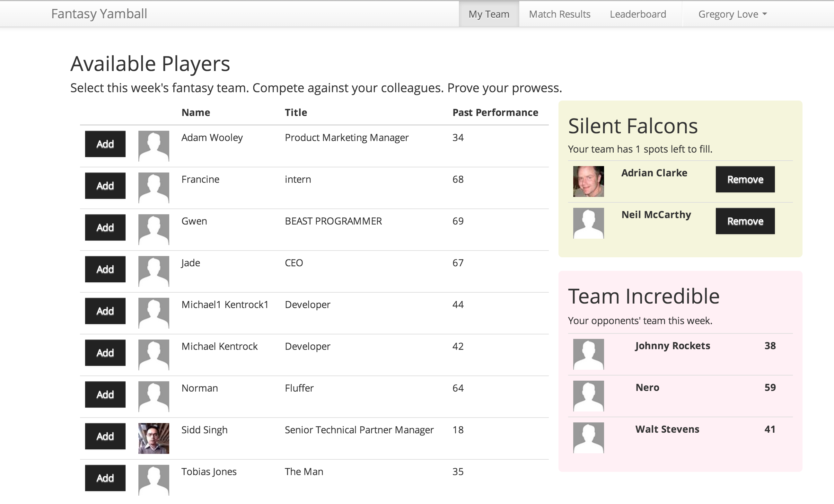834x504 pixels.
Task: Click Tobias Jones' avatar icon
Action: 154,480
